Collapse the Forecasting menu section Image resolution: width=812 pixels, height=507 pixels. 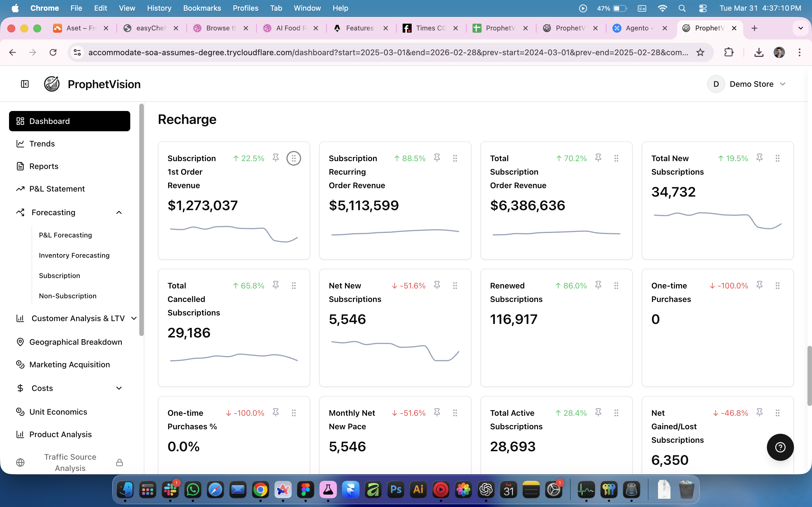119,213
